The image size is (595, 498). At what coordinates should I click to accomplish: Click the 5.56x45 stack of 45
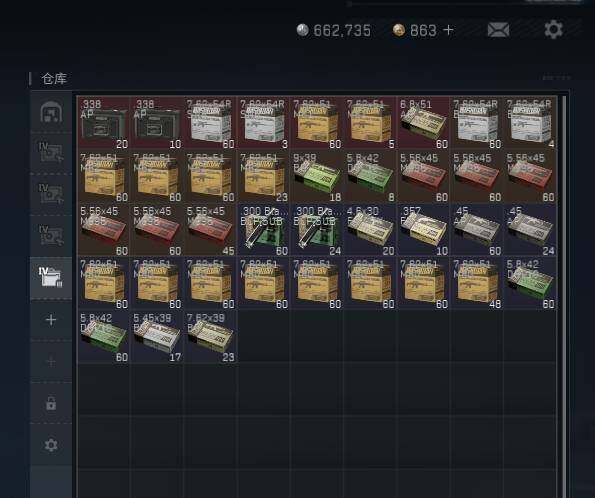click(211, 230)
